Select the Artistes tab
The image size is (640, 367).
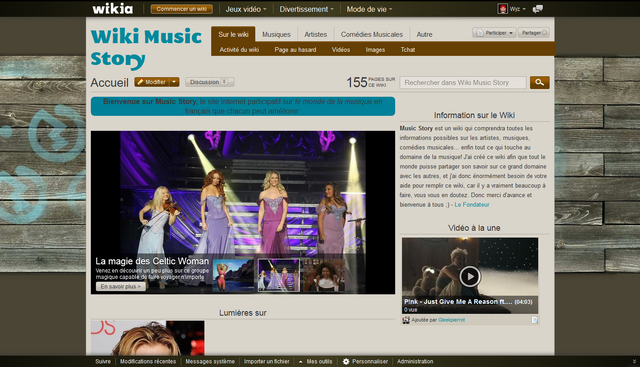click(316, 34)
